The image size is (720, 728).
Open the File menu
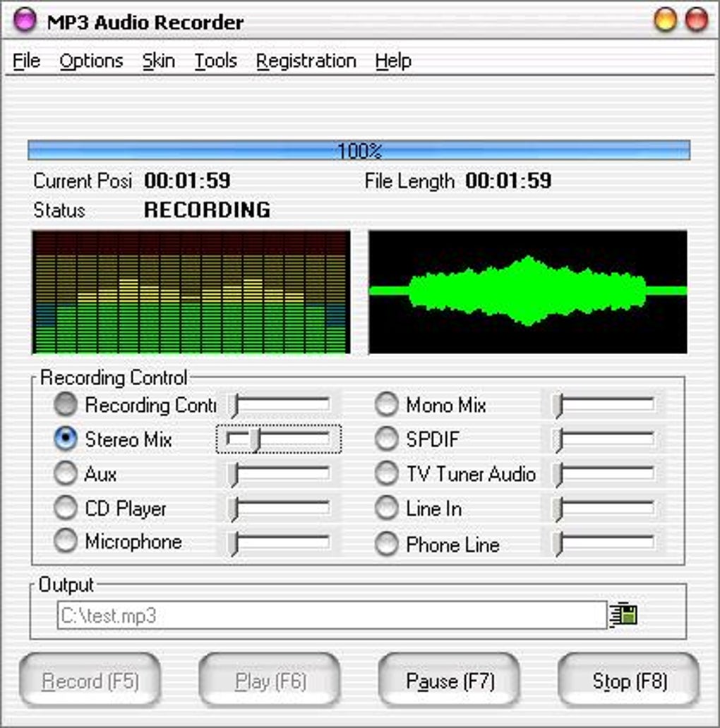pyautogui.click(x=27, y=61)
